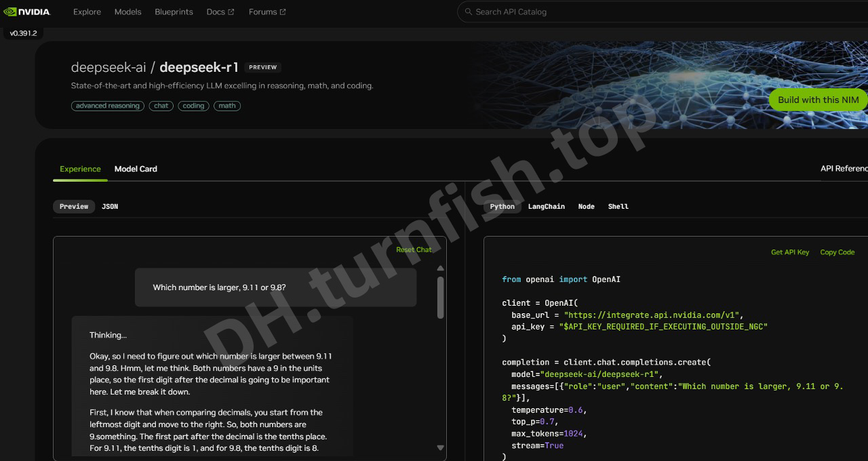The image size is (868, 461).
Task: Click the model="deepseek-ai/deepseek-r1" code line
Action: (x=587, y=374)
